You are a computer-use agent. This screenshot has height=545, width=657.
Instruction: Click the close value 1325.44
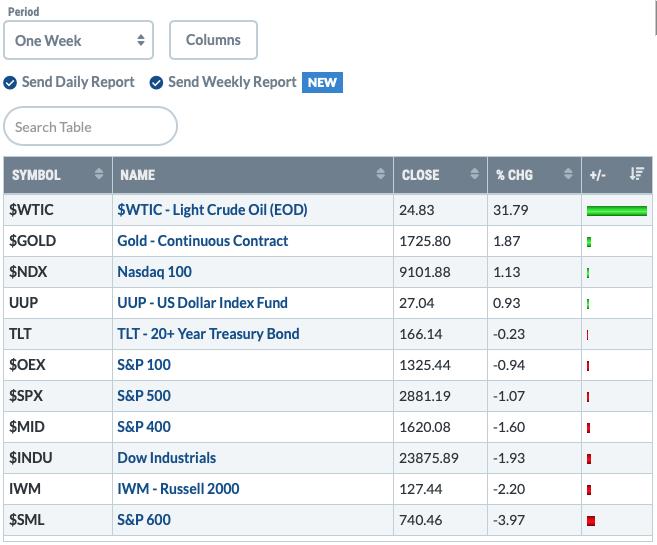tap(425, 365)
